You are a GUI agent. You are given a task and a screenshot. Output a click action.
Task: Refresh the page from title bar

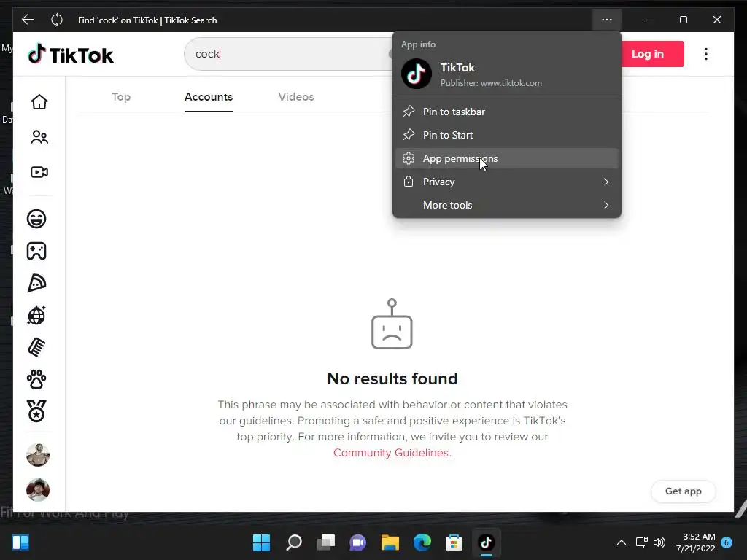(57, 20)
